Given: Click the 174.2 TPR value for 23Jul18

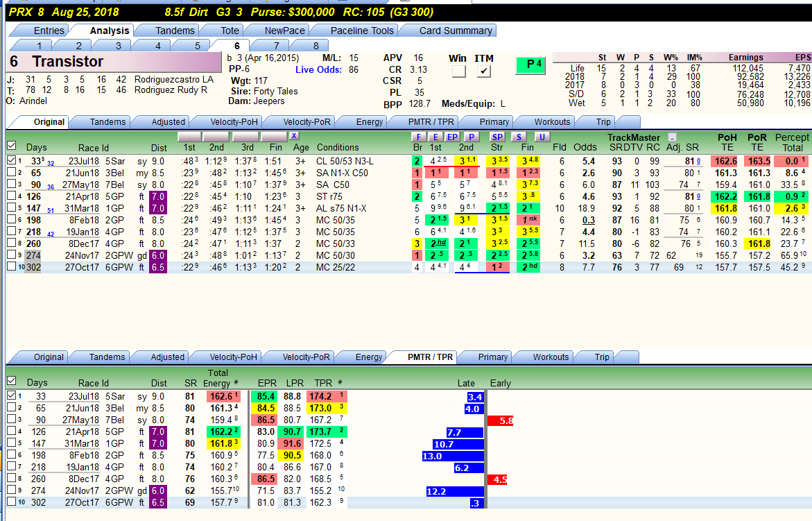Looking at the screenshot, I should point(320,396).
